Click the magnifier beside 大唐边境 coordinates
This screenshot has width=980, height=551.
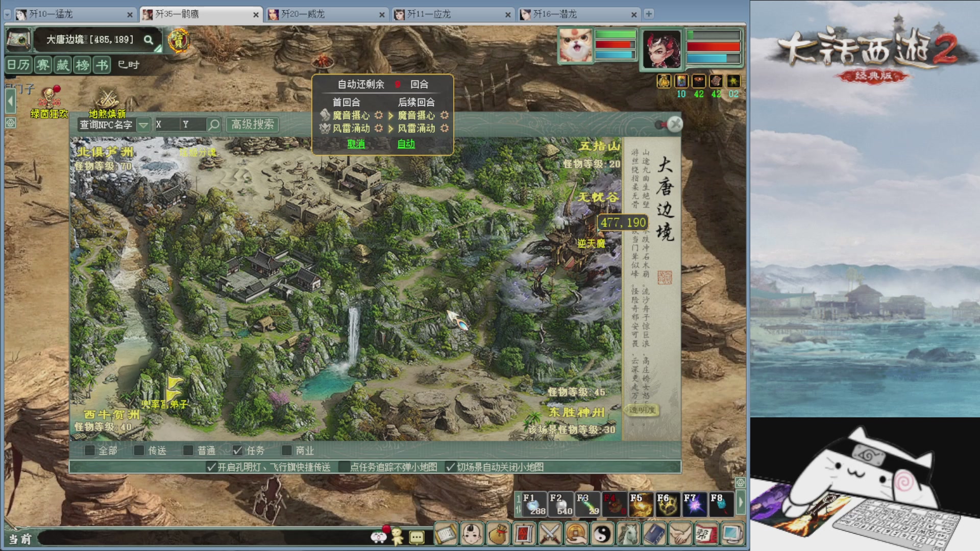click(x=148, y=40)
